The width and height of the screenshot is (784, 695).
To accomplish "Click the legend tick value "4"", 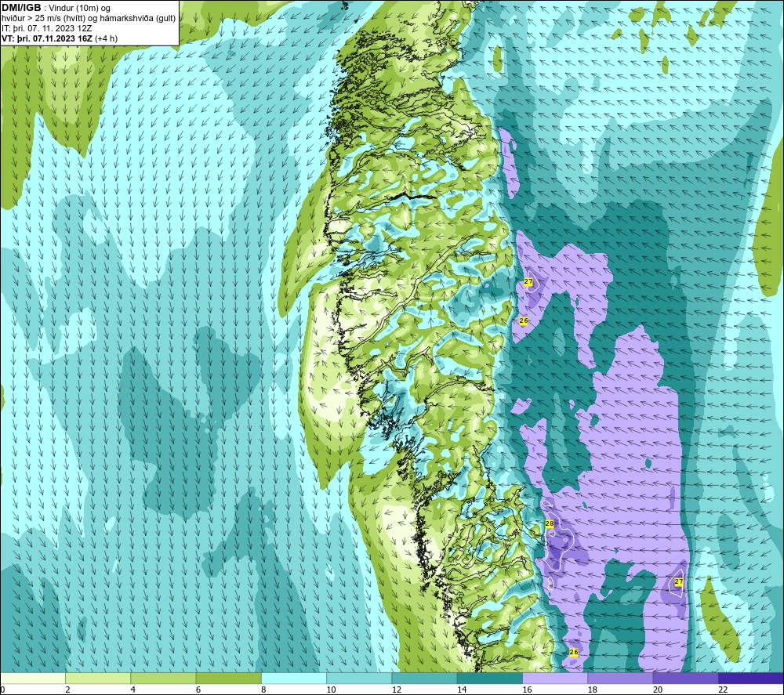I will pos(133,690).
